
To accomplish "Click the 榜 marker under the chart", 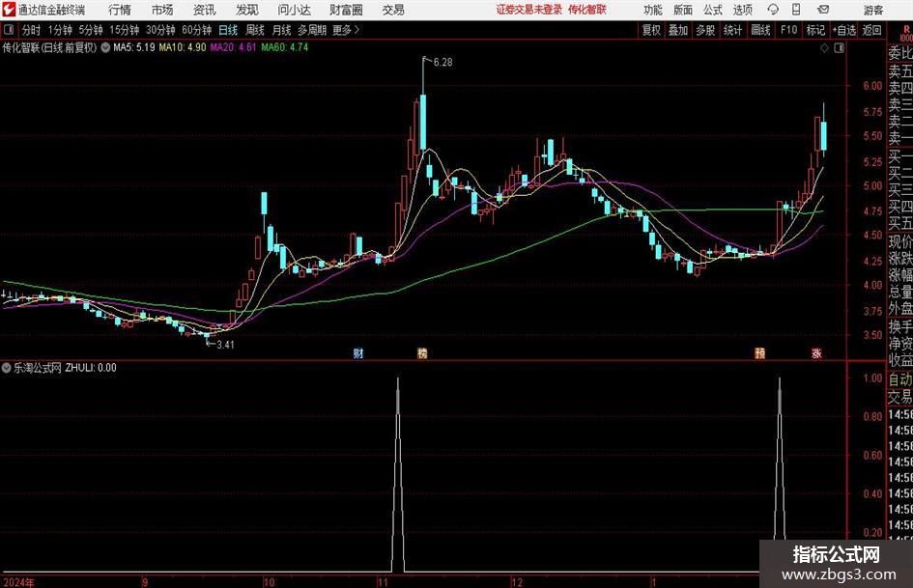I will [x=422, y=352].
